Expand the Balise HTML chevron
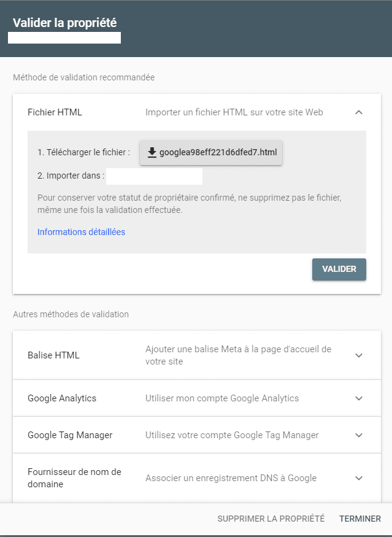Image resolution: width=392 pixels, height=537 pixels. (359, 355)
